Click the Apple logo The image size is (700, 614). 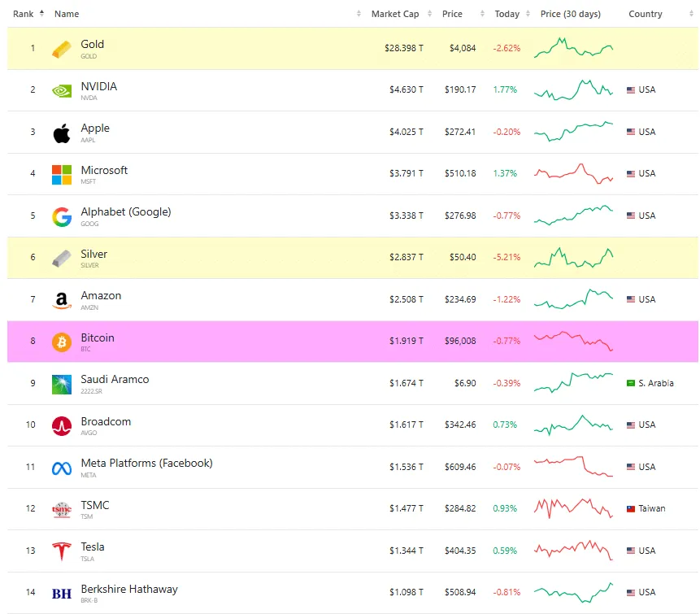point(63,132)
